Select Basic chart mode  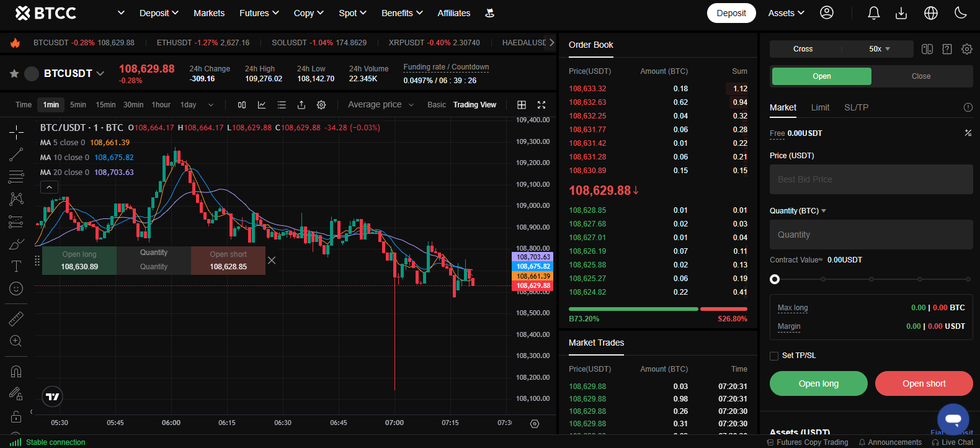pyautogui.click(x=437, y=105)
